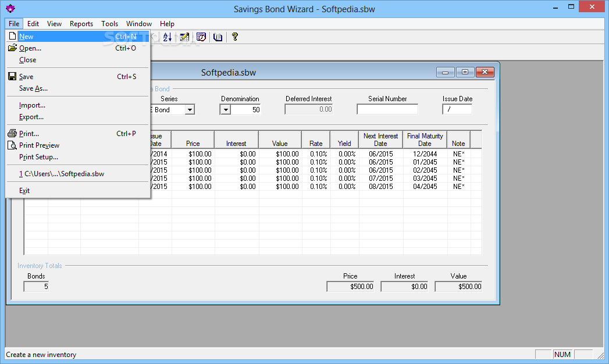Open recent file 1 C:\Users\...\Softpedia.sbw

78,174
